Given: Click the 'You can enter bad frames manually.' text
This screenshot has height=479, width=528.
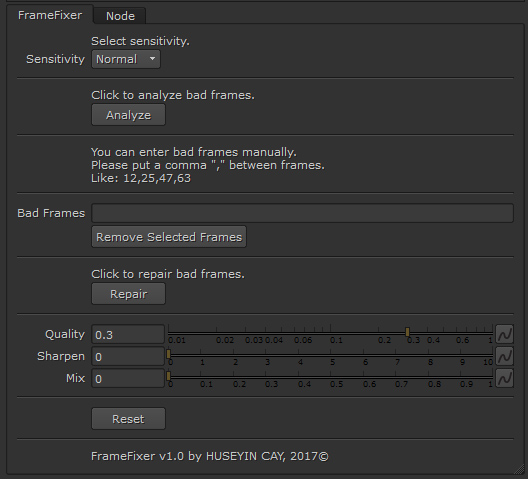Looking at the screenshot, I should tap(194, 152).
